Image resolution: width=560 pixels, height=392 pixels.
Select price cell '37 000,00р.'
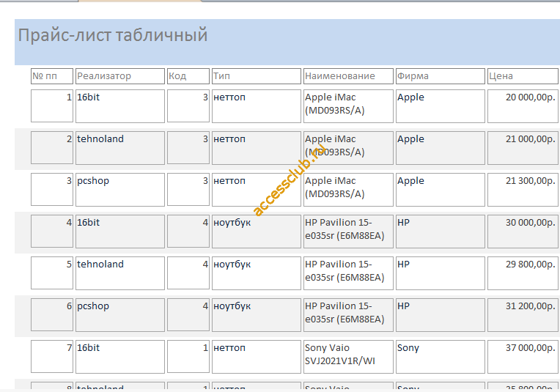pos(523,357)
